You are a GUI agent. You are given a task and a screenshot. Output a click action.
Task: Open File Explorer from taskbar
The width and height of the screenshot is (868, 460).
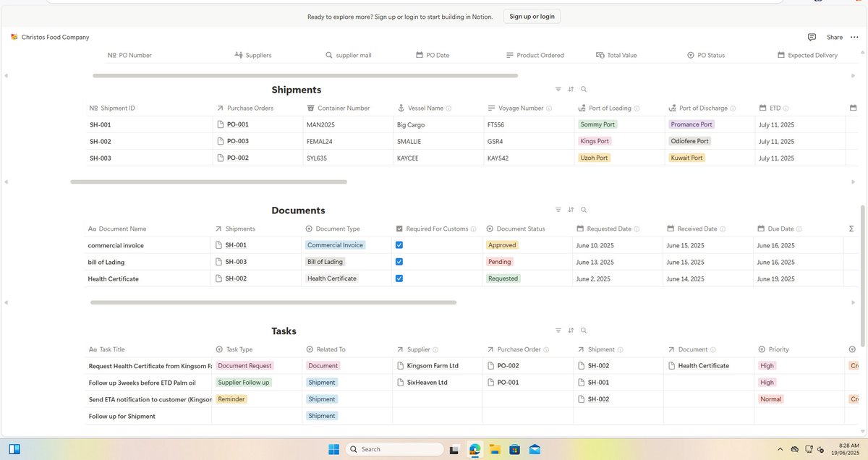(495, 449)
